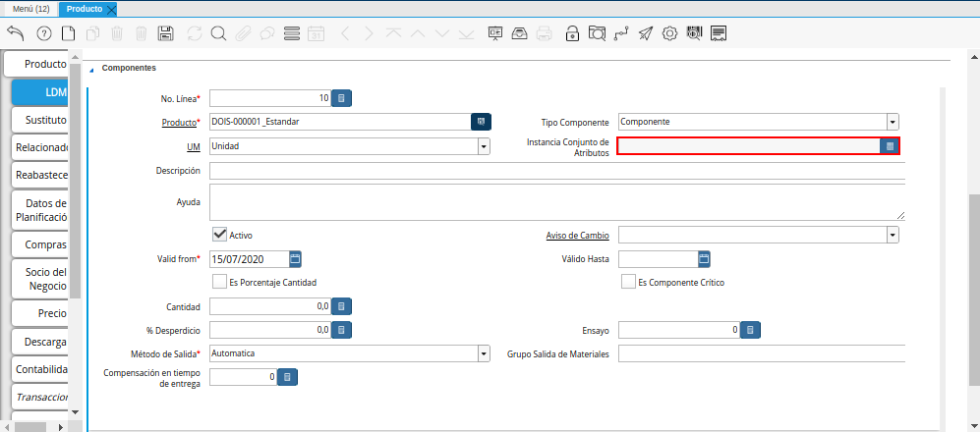The image size is (980, 432).
Task: Create a new record with page icon
Action: pos(68,33)
